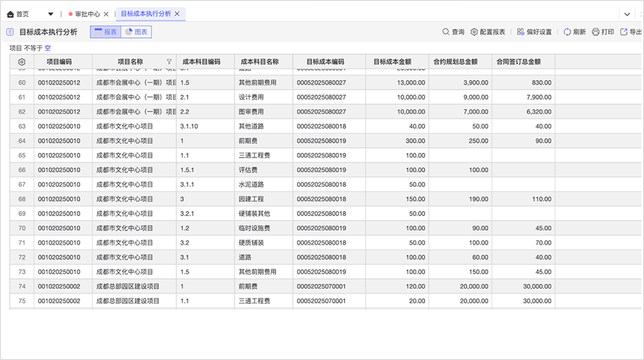Click the home icon next to 首页

coord(10,14)
